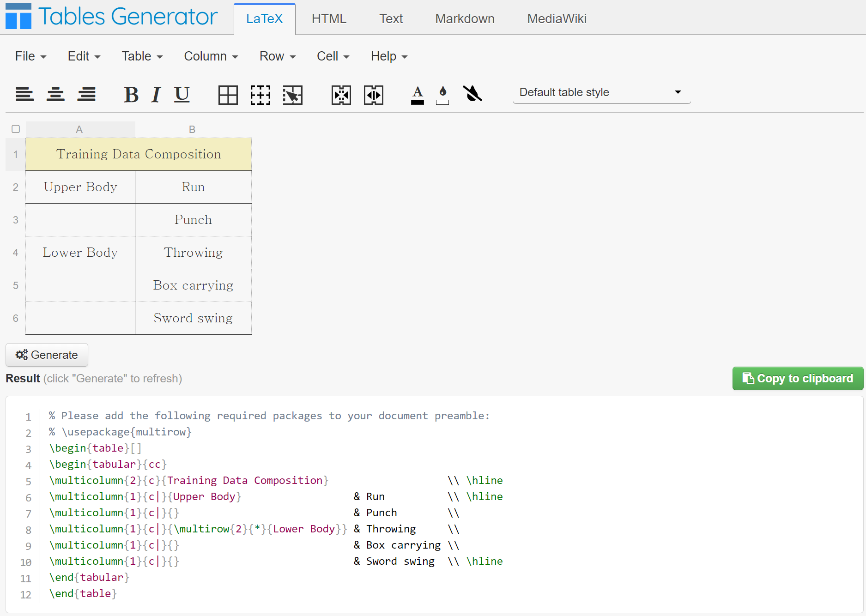The width and height of the screenshot is (866, 616).
Task: Click Copy to clipboard button
Action: coord(798,379)
